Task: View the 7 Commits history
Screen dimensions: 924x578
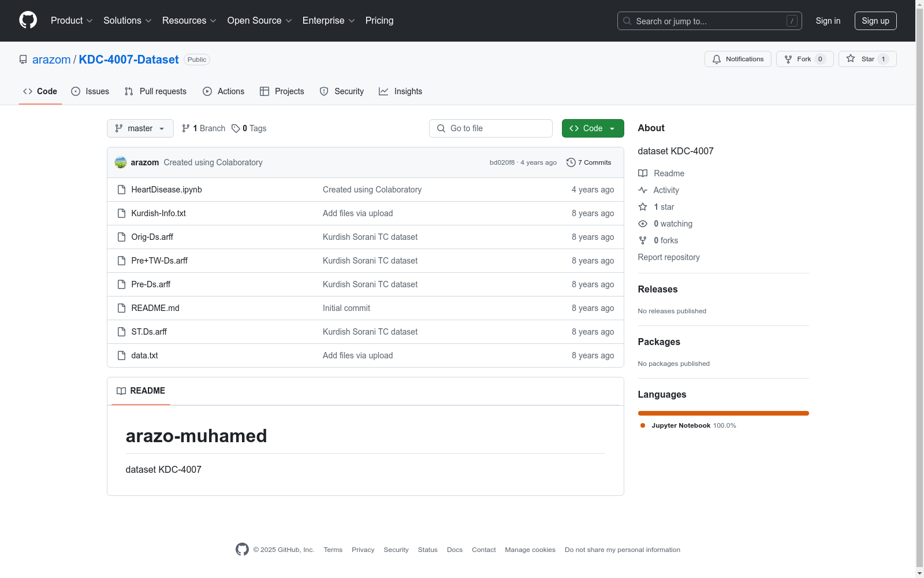Action: click(x=589, y=162)
